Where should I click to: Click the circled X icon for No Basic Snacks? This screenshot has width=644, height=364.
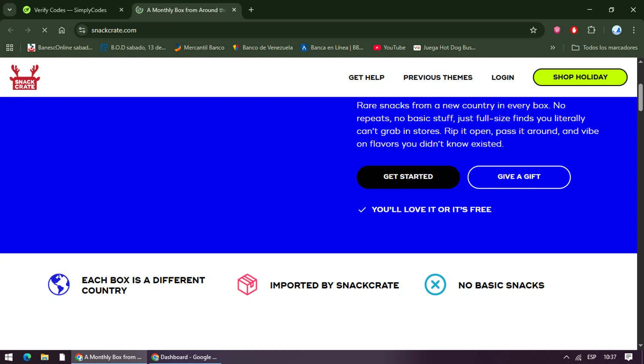click(x=435, y=284)
